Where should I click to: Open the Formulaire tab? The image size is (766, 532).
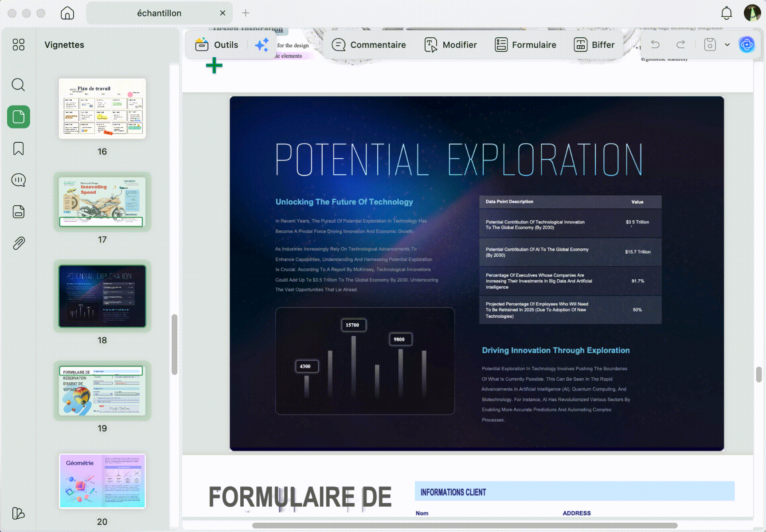[x=525, y=45]
